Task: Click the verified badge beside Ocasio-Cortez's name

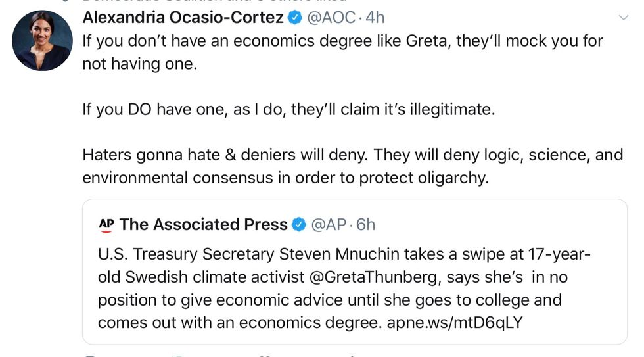Action: (x=294, y=18)
